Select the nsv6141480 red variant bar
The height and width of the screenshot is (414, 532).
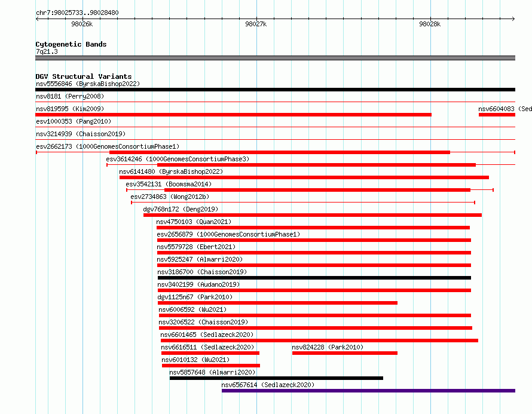[304, 177]
